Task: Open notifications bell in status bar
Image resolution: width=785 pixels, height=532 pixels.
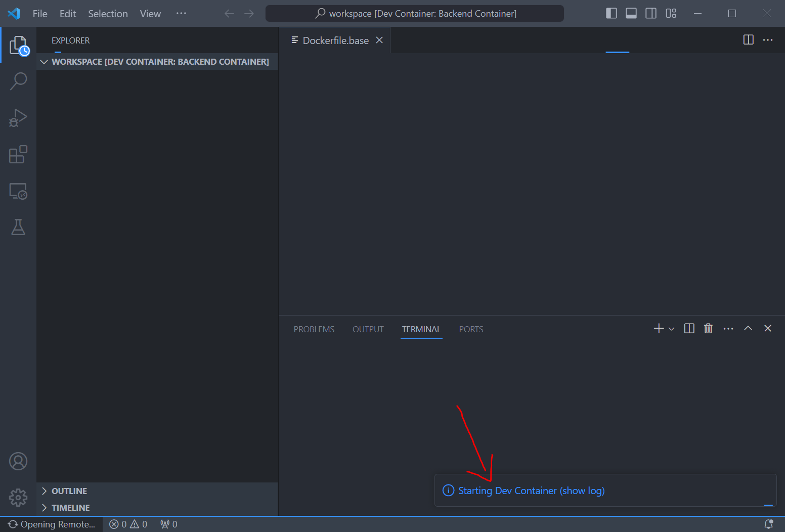Action: pos(769,524)
